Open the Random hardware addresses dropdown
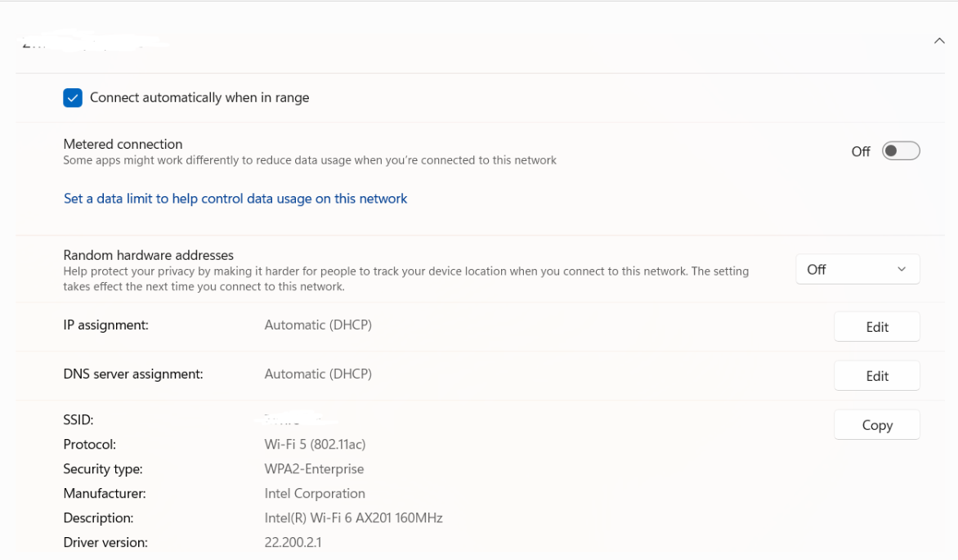Image resolution: width=958 pixels, height=560 pixels. tap(857, 269)
